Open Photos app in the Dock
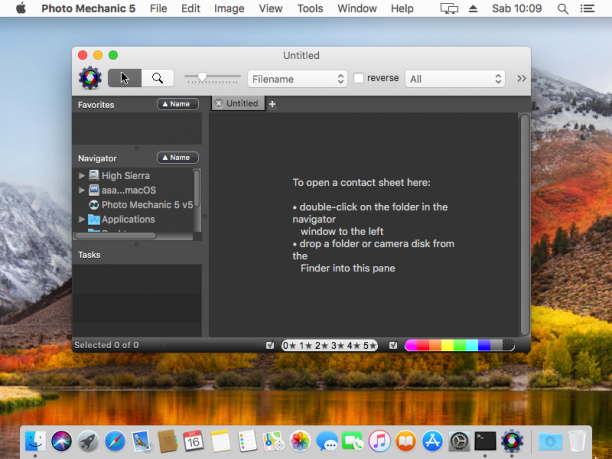Screen dimensions: 612x459 (x=300, y=441)
